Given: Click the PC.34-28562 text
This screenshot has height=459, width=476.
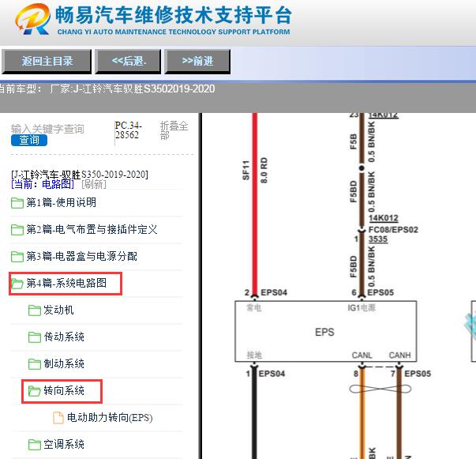Looking at the screenshot, I should 128,130.
